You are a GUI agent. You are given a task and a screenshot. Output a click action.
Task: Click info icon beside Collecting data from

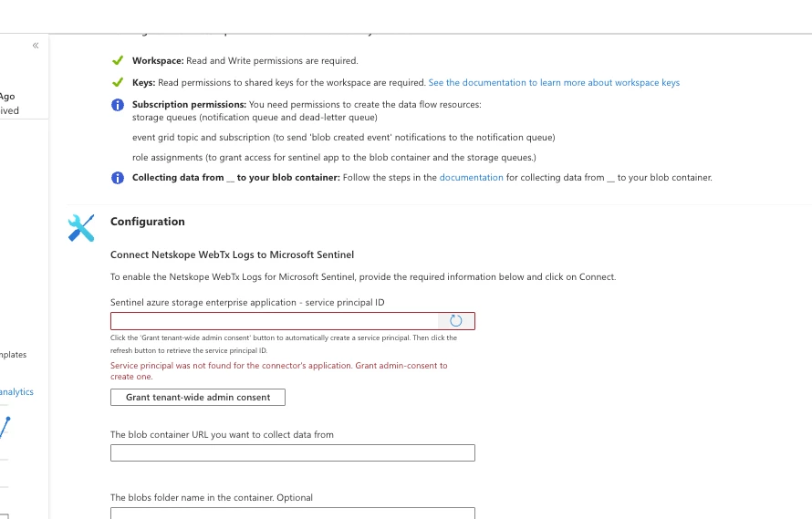118,178
